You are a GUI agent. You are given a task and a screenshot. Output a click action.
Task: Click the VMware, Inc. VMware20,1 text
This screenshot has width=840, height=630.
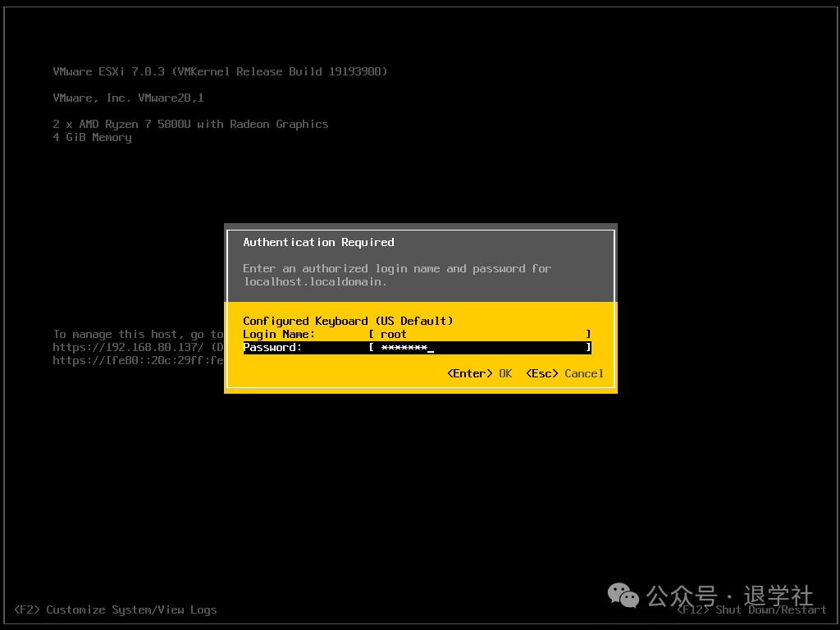click(x=128, y=98)
